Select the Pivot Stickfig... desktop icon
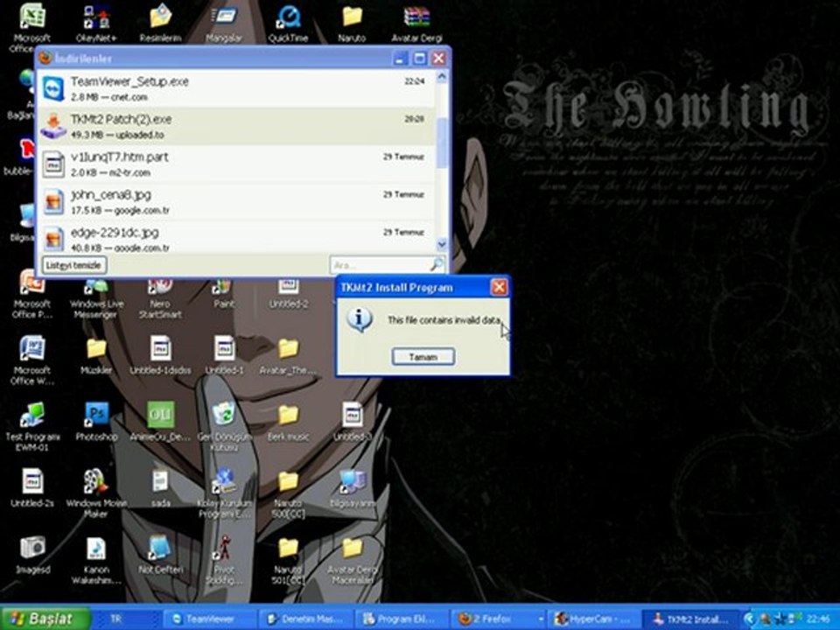Image resolution: width=840 pixels, height=630 pixels. [x=225, y=559]
